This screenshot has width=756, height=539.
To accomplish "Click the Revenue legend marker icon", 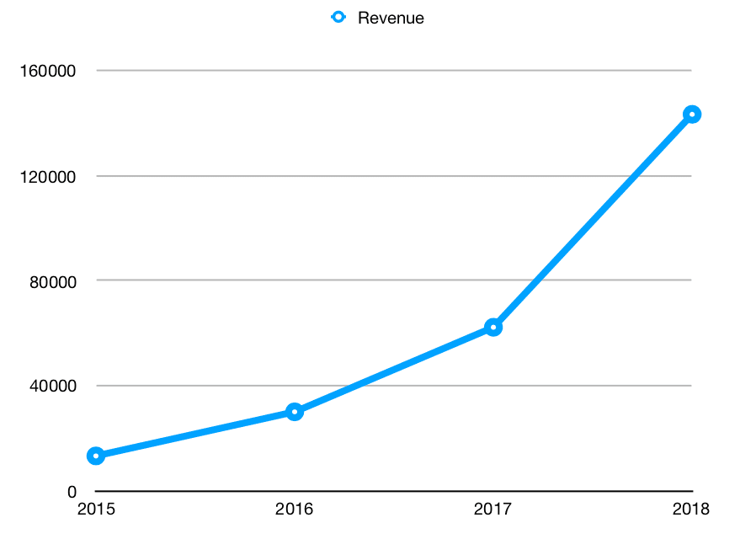I will point(338,18).
